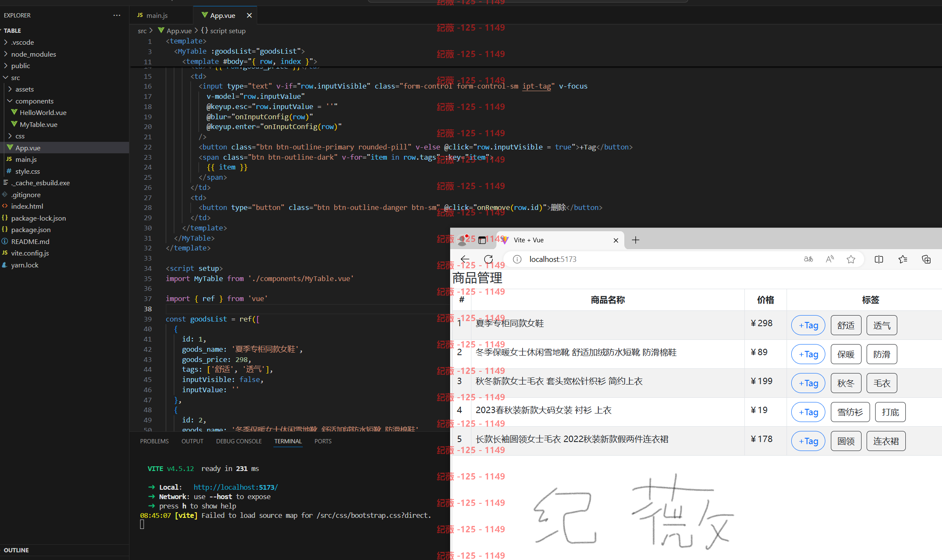
Task: Click the src breadcrumb segment
Action: pos(142,31)
